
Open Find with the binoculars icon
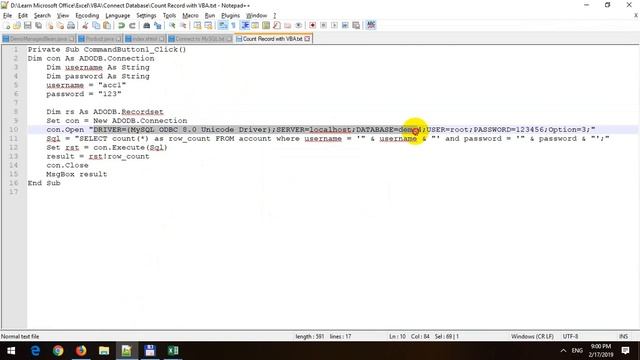[x=146, y=25]
